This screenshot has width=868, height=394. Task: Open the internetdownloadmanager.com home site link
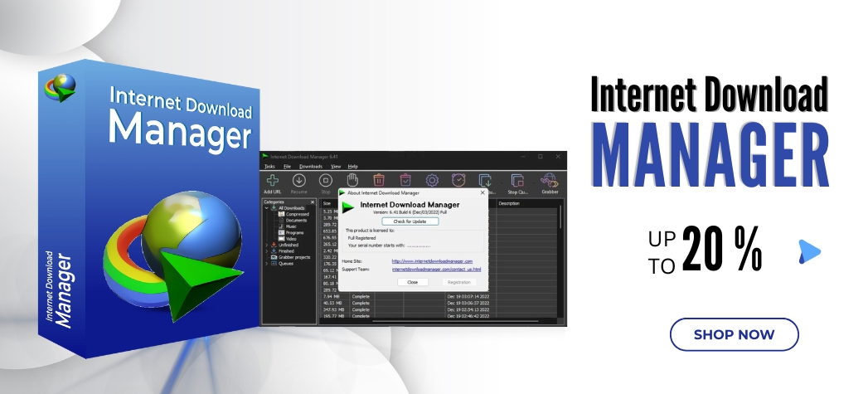coord(432,261)
